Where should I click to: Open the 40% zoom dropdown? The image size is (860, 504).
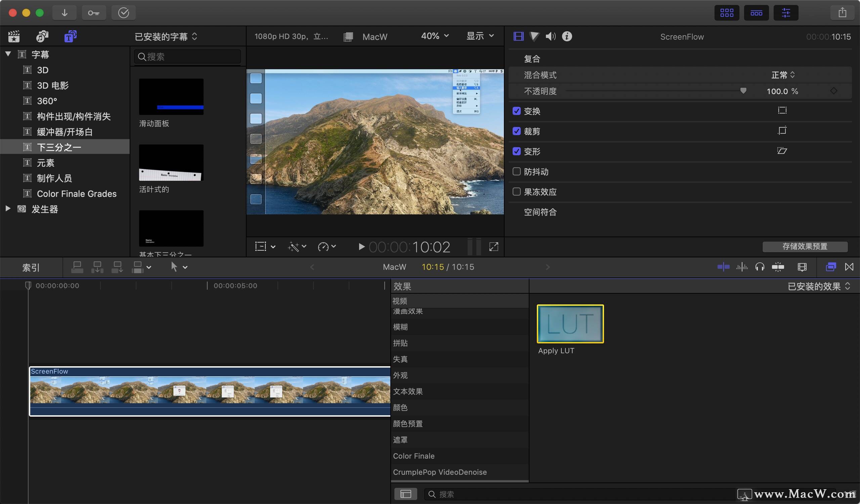435,36
